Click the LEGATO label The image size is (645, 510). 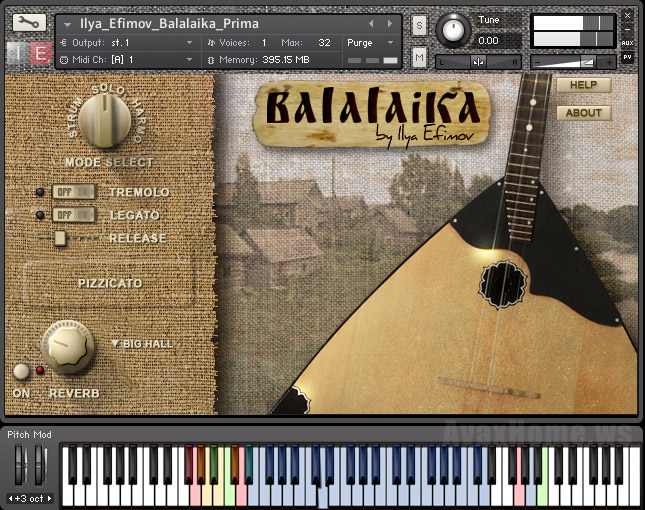(x=135, y=215)
